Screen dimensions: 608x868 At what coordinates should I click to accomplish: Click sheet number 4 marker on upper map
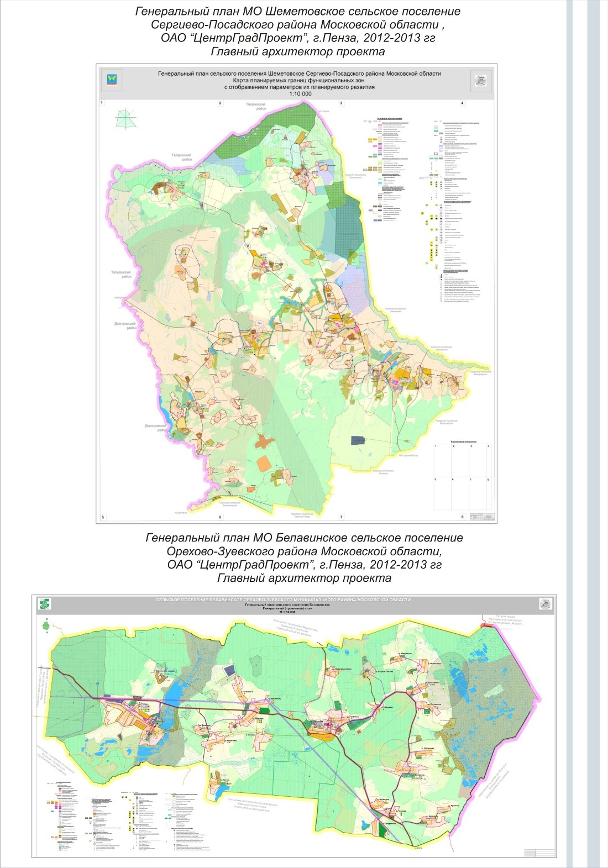coord(462,103)
